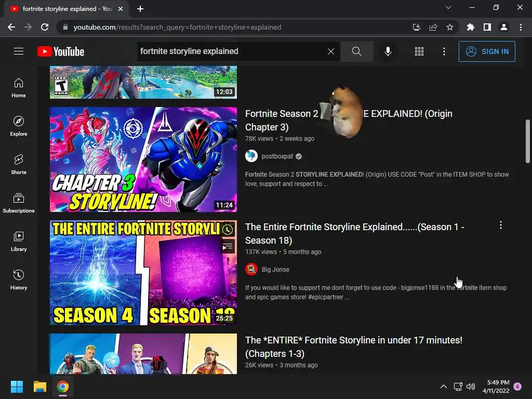Click the page vertical scrollbar thumb
Viewport: 532px width, 399px height.
[528, 141]
